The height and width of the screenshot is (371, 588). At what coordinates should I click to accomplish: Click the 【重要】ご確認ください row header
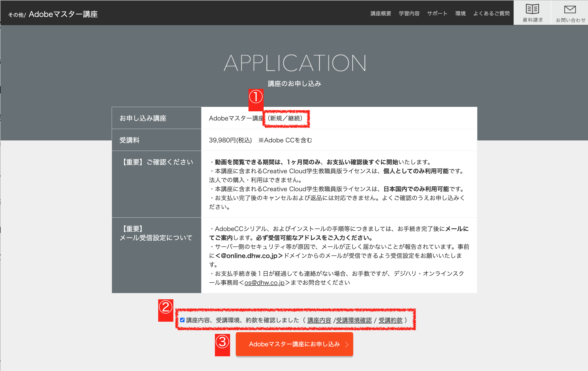point(156,184)
